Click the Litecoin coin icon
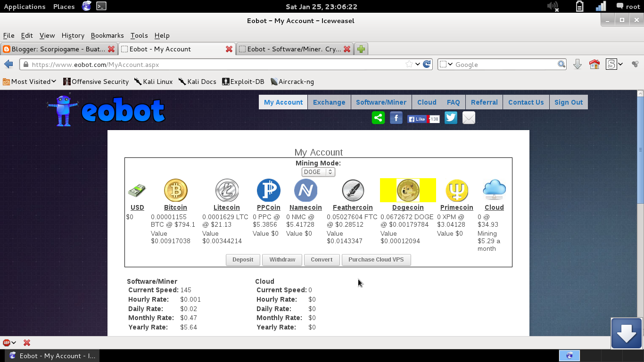Image resolution: width=644 pixels, height=362 pixels. point(227,190)
